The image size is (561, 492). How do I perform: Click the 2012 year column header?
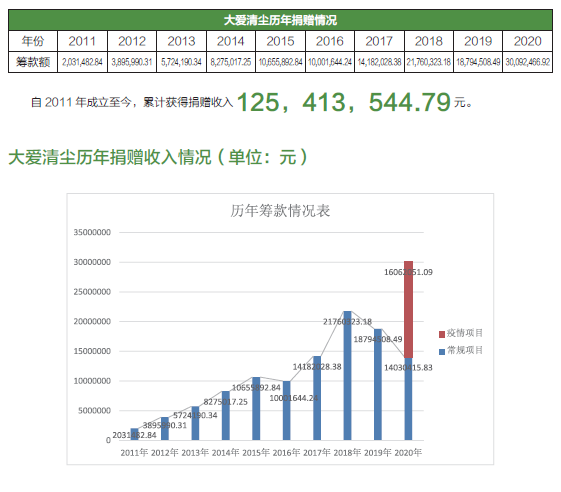tap(132, 41)
